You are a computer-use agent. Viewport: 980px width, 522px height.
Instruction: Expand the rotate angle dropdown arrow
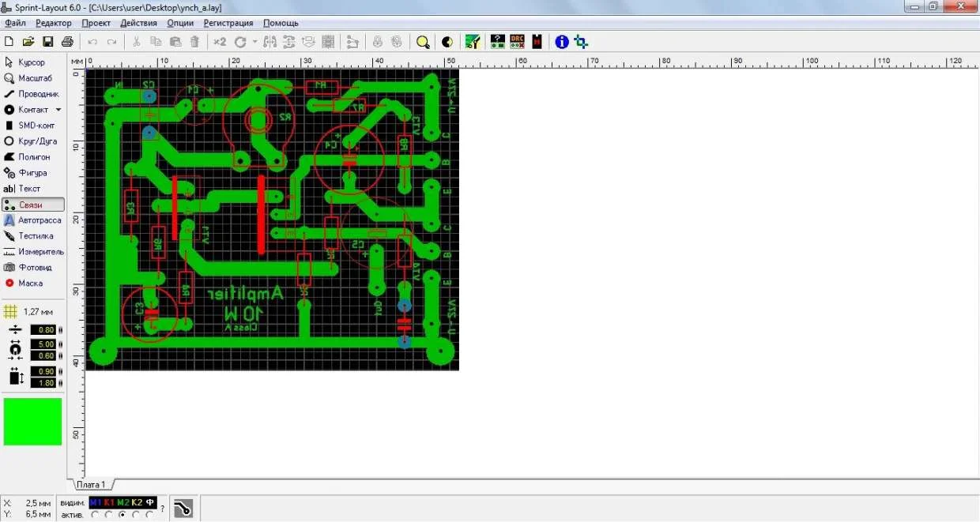point(254,42)
